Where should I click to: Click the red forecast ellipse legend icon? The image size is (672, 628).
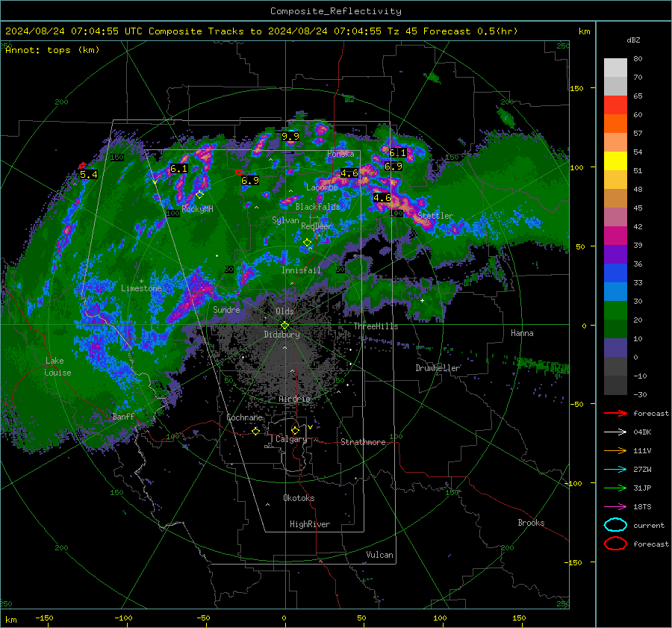(615, 544)
